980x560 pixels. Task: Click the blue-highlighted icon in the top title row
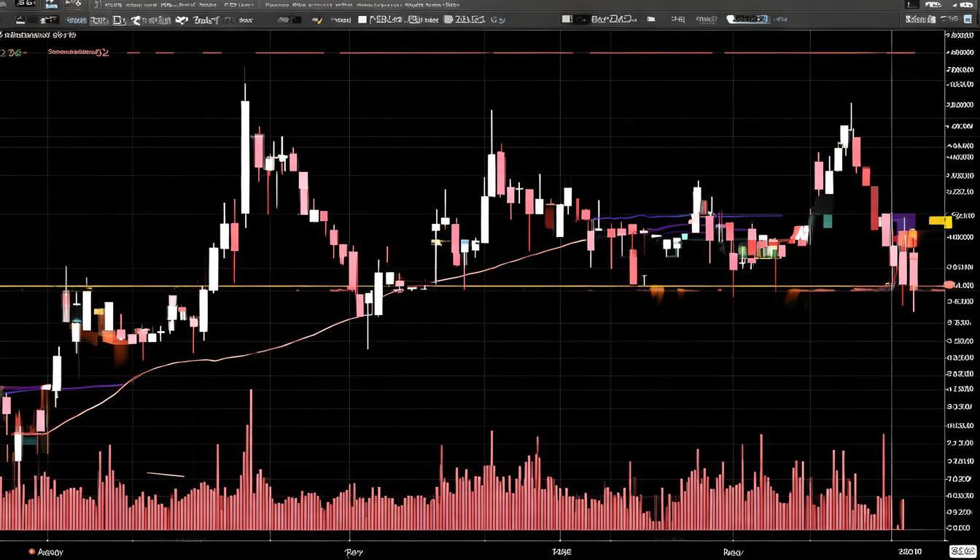coord(50,4)
